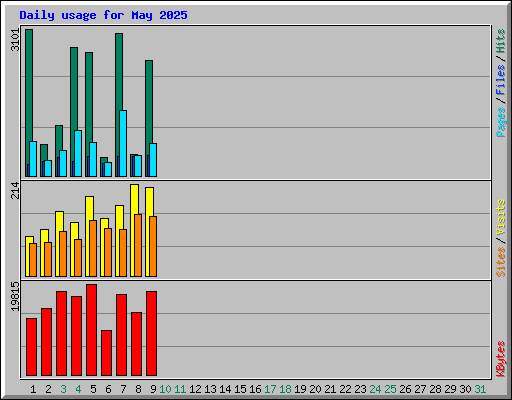Click the Files legend label
The width and height of the screenshot is (512, 400).
pos(501,79)
